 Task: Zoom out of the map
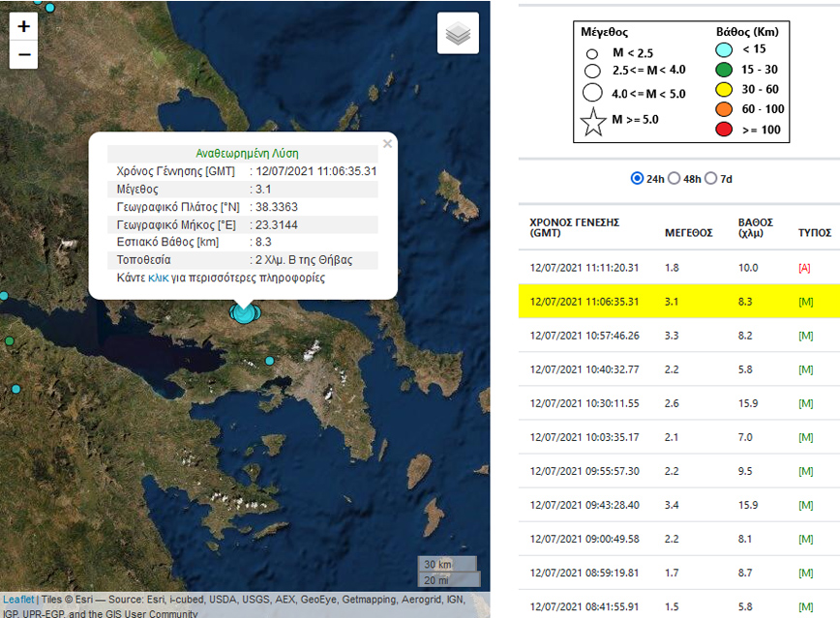click(24, 55)
